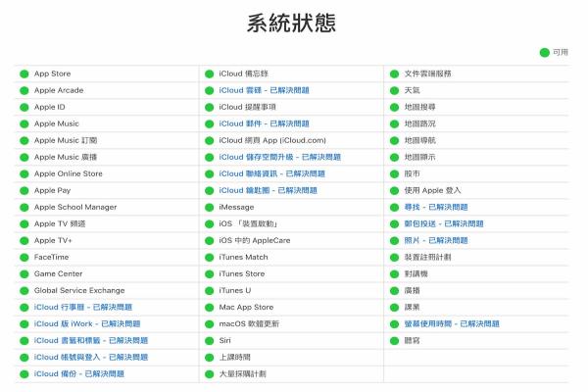Select the status indicator for Apple ID
Screen dimensions: 588x392
[x=24, y=107]
